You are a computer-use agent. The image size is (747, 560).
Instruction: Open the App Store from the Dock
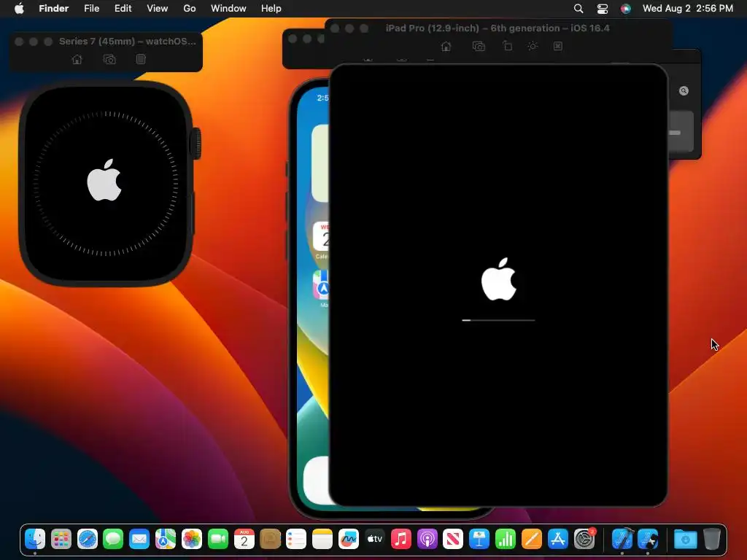[557, 539]
